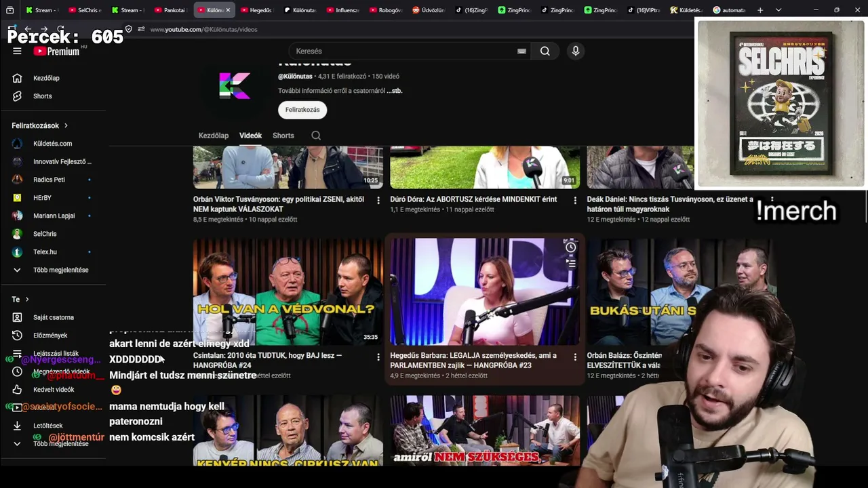Open the Mariann Lapjai subscription channel

click(x=54, y=216)
